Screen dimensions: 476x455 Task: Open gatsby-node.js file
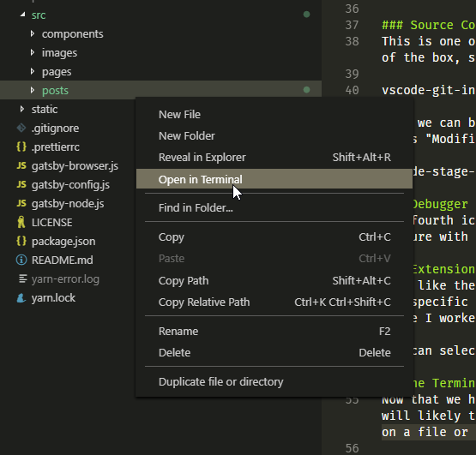(x=68, y=204)
